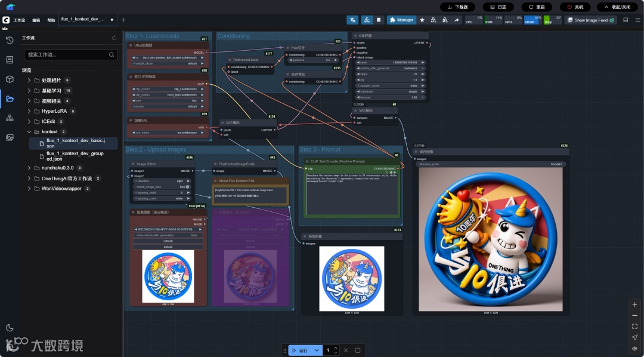Click the star favorites icon in toolbar
This screenshot has width=644, height=357.
pos(422,20)
